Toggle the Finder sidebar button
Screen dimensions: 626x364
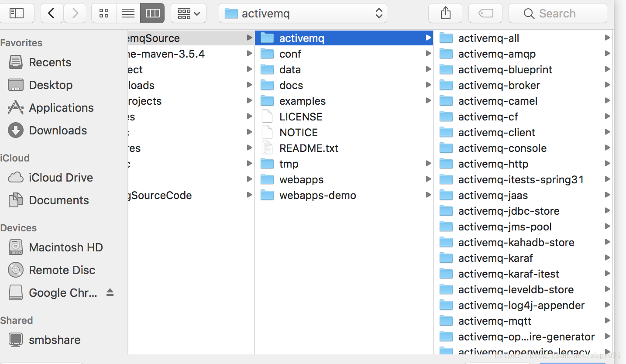pyautogui.click(x=17, y=13)
